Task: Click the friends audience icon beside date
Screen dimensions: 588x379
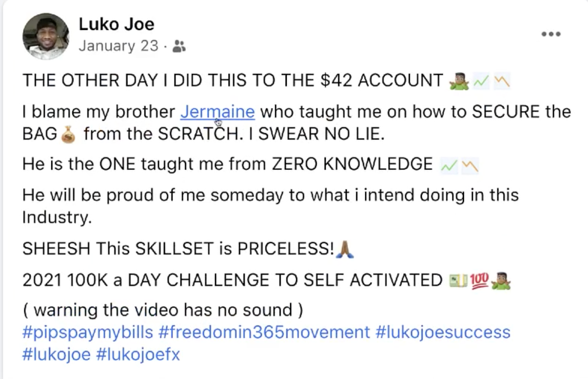Action: [179, 46]
